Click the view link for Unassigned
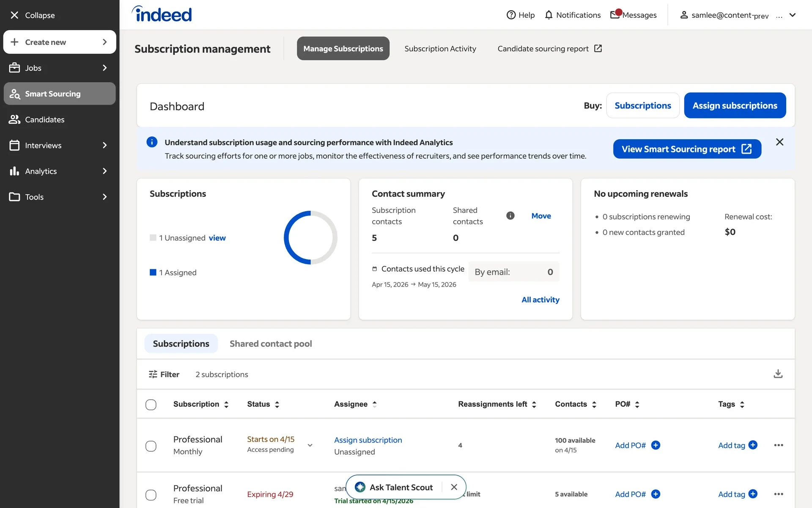Screen dimensions: 812x508 (x=217, y=238)
